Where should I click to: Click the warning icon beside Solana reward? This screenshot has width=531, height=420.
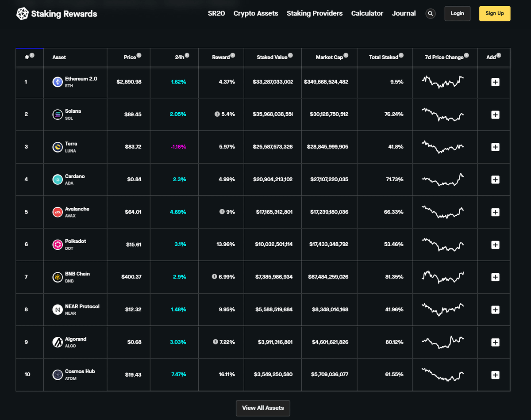tap(217, 114)
